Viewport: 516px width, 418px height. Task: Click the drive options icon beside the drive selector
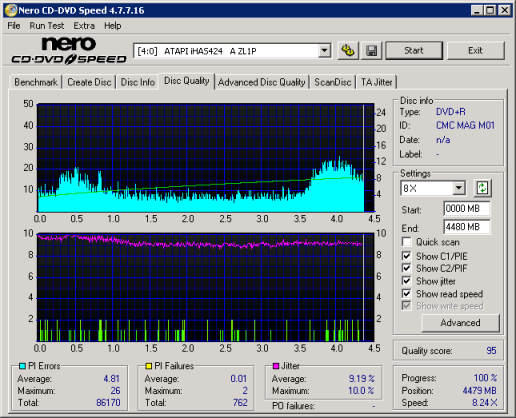point(348,51)
